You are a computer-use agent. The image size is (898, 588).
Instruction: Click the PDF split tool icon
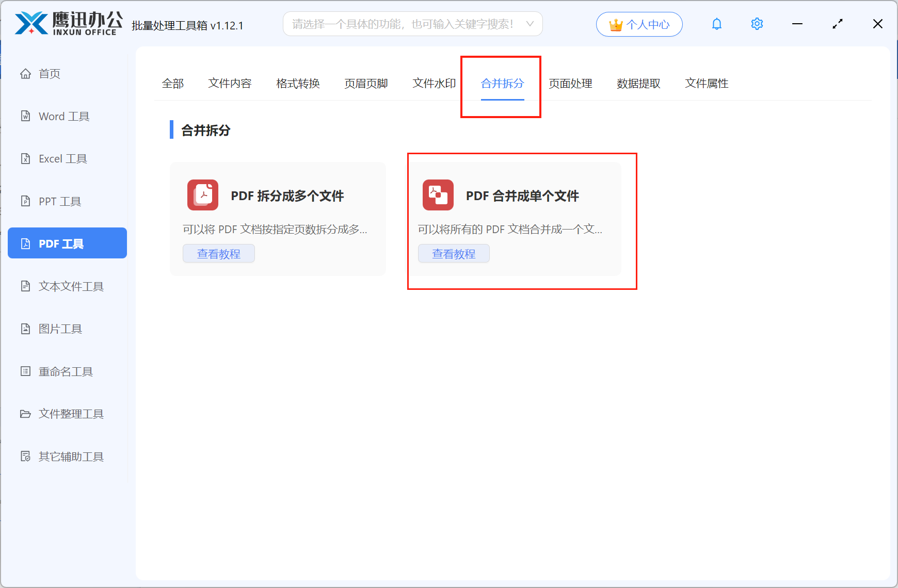click(203, 195)
